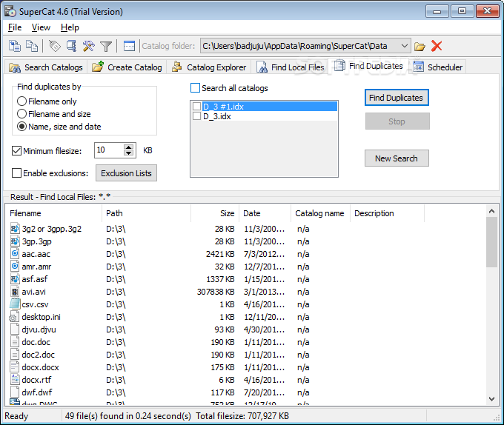Click the first copy toolbar icon
The image size is (504, 425).
(15, 46)
